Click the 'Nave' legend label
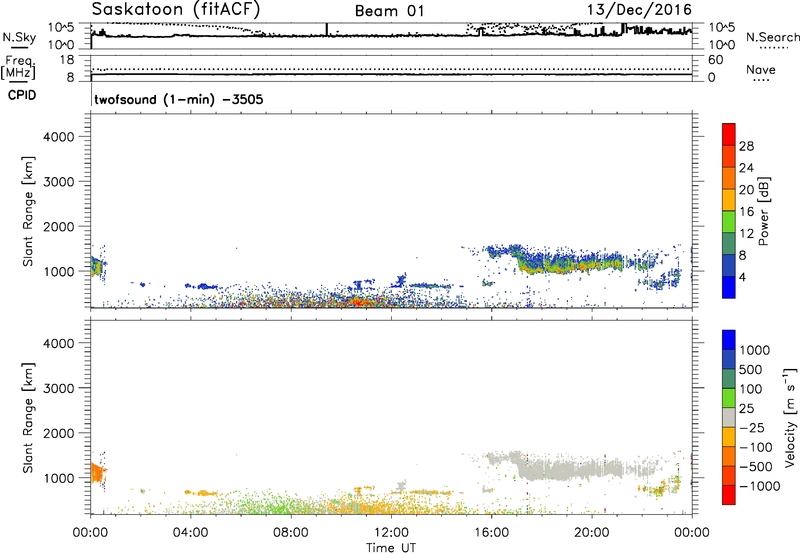This screenshot has width=800, height=554. click(760, 69)
